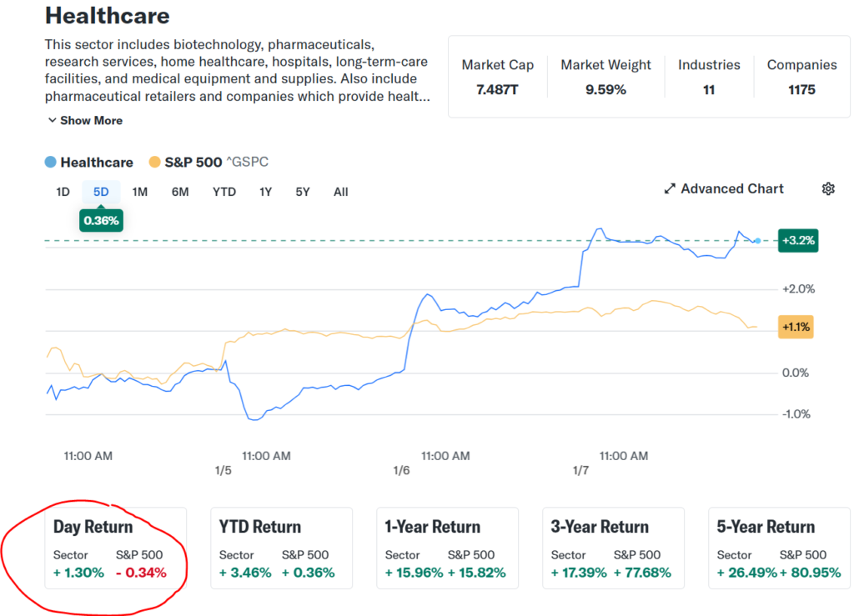
Task: Open chart settings gear icon
Action: [827, 189]
